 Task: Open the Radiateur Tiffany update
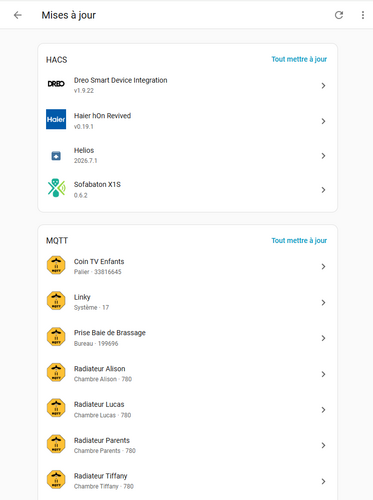[x=188, y=481]
